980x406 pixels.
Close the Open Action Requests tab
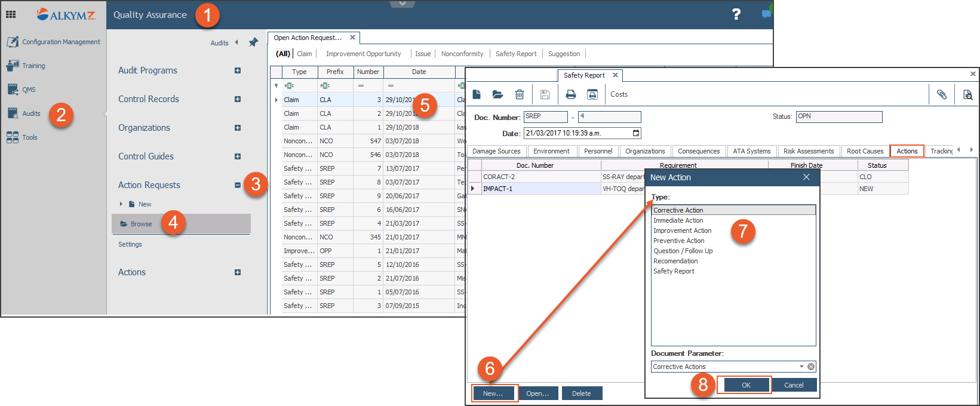tap(352, 38)
